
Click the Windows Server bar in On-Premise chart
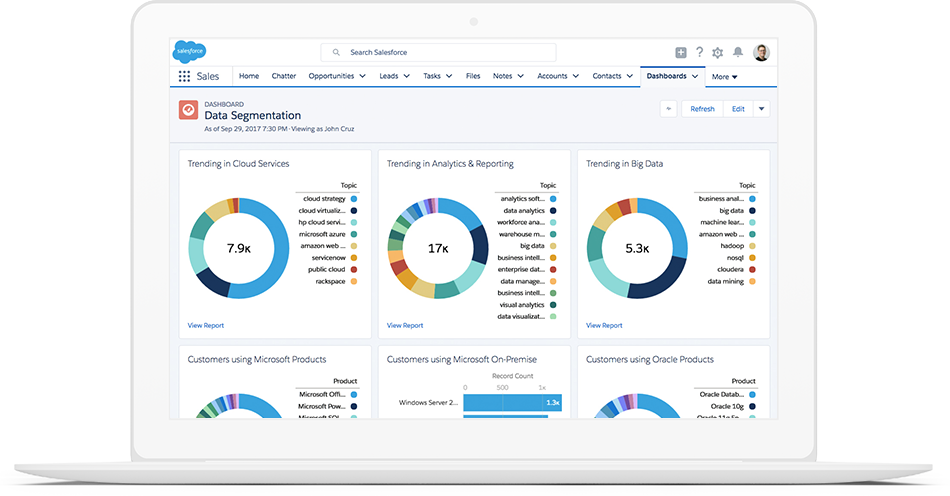click(512, 402)
